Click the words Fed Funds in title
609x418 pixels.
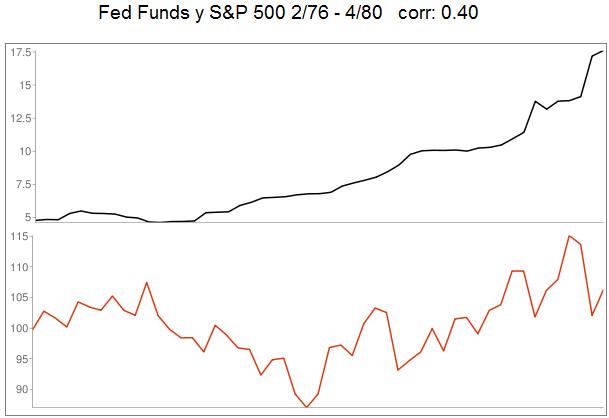143,15
